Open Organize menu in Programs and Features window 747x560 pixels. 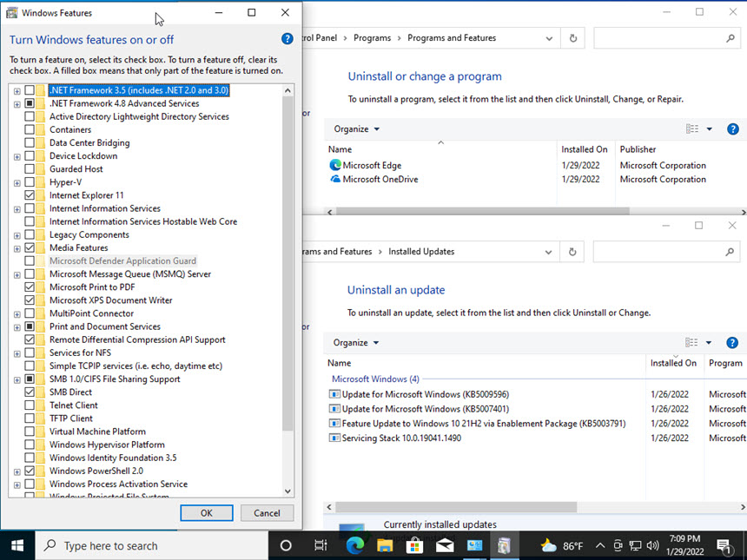[357, 129]
